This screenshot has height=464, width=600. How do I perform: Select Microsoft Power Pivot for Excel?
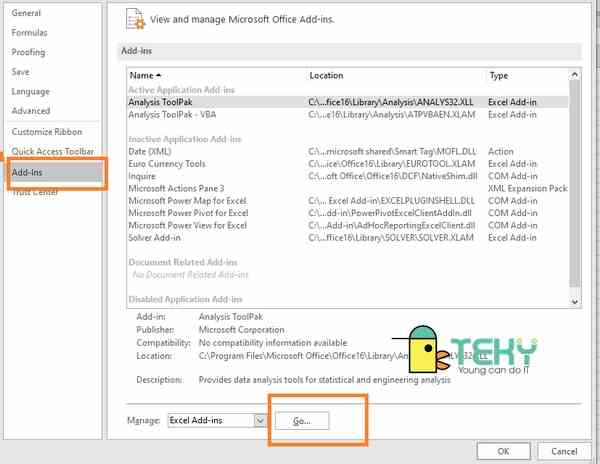click(347, 213)
